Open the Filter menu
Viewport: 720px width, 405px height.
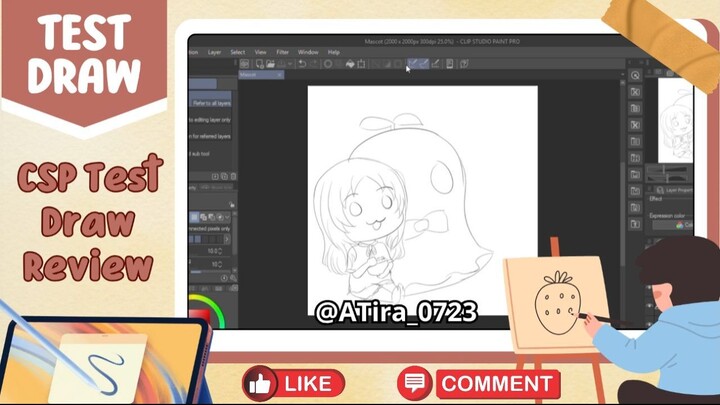[283, 51]
